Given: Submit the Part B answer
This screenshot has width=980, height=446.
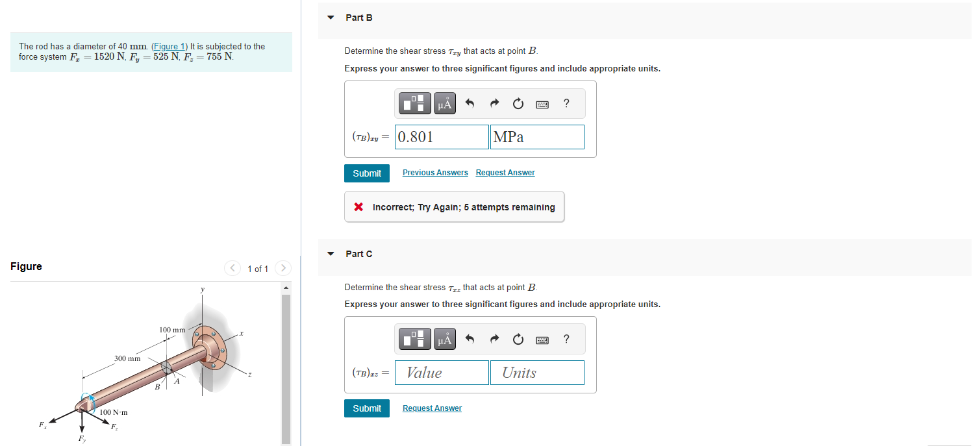Looking at the screenshot, I should 367,173.
